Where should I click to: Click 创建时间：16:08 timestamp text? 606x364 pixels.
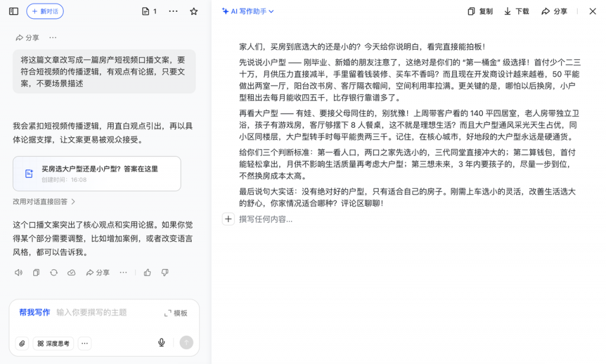(x=64, y=179)
